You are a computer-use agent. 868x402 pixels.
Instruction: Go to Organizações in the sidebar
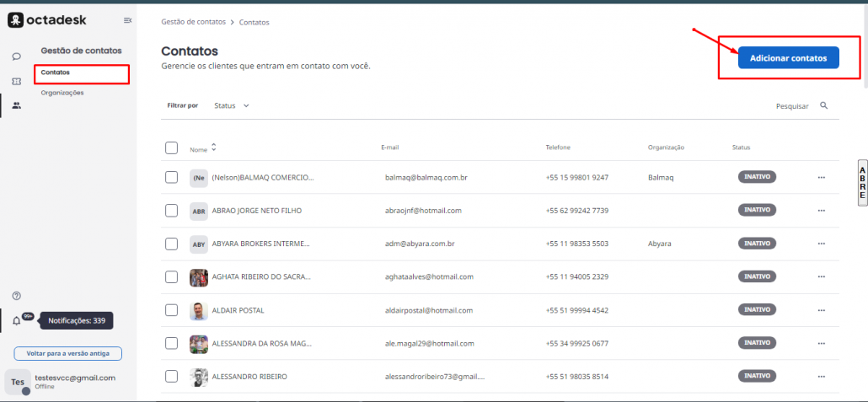click(x=62, y=93)
